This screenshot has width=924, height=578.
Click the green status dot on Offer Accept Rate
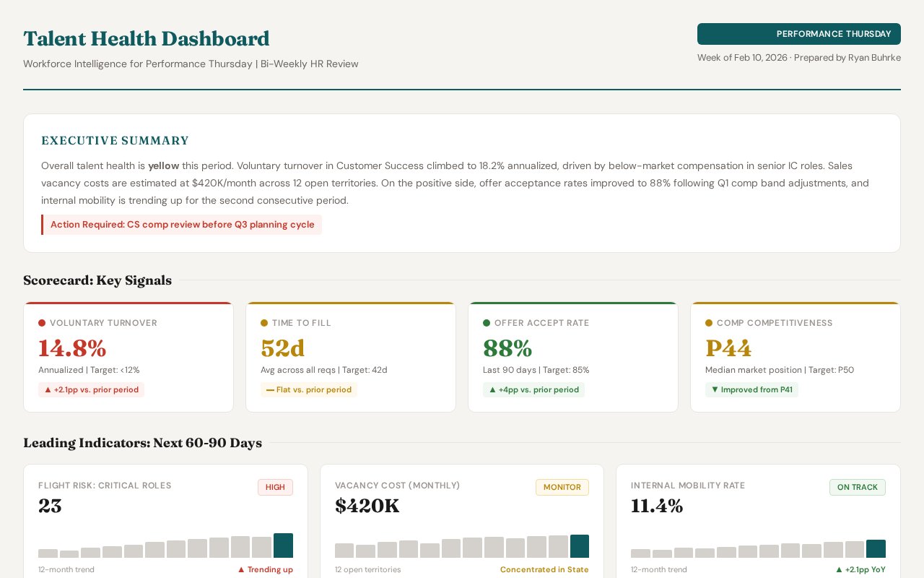(x=487, y=323)
